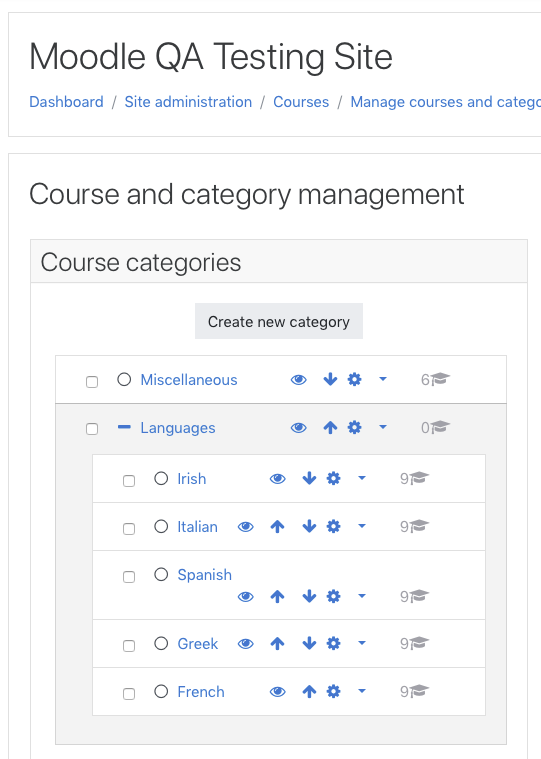The image size is (541, 759).
Task: Open the dropdown arrow for Miscellaneous
Action: tap(383, 379)
